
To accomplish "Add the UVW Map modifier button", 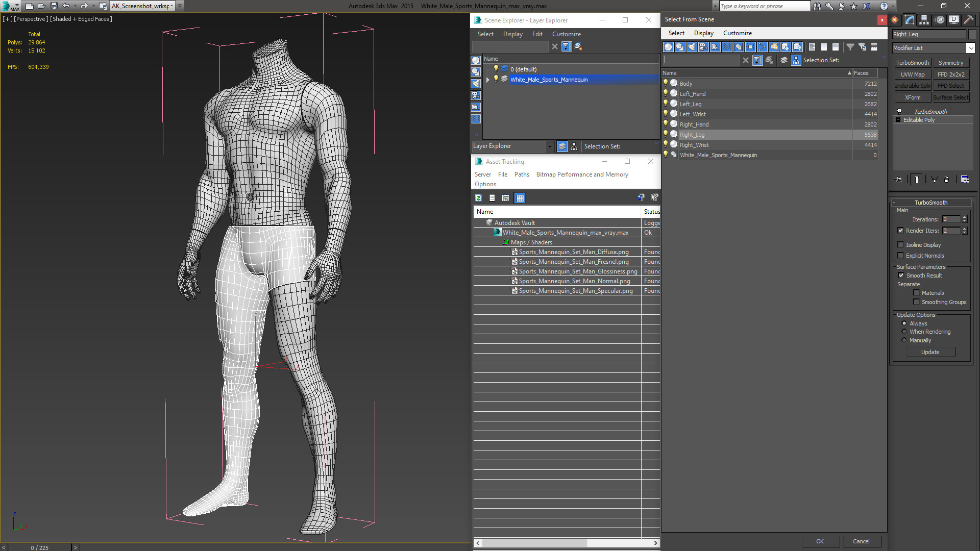I will 912,74.
